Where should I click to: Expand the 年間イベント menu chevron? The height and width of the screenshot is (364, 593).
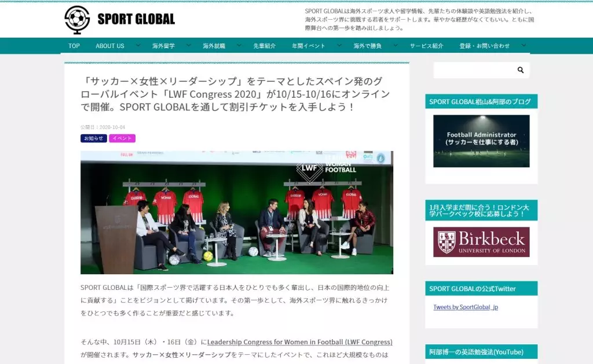tap(339, 45)
